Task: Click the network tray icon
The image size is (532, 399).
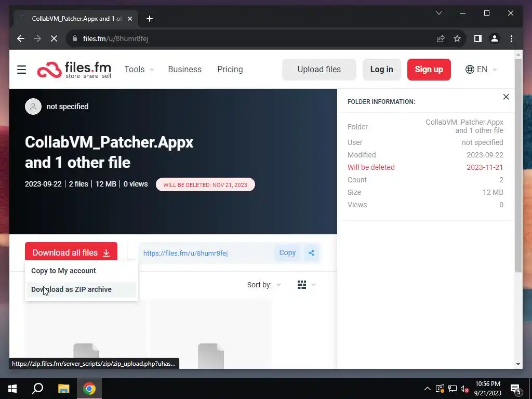Action: (453, 389)
